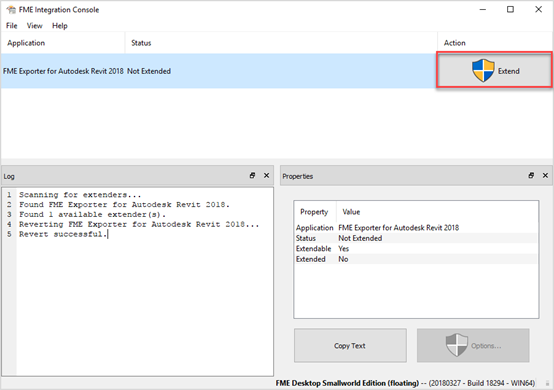Float the Properties panel
Image resolution: width=554 pixels, height=390 pixels.
[531, 176]
